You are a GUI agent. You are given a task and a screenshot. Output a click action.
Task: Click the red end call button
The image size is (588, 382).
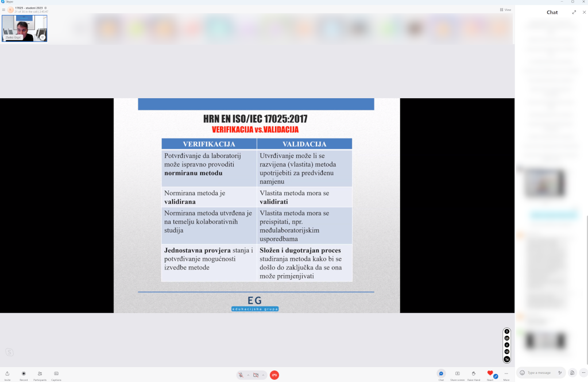click(274, 375)
